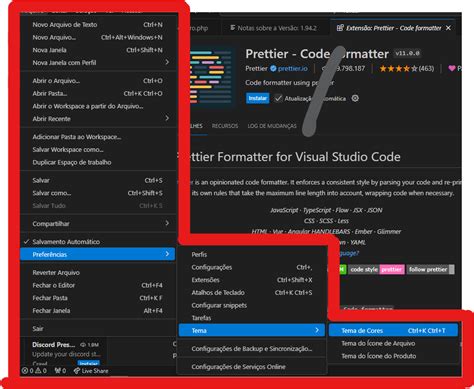Click Tema de Cores entry
The image size is (474, 389).
coord(393,331)
